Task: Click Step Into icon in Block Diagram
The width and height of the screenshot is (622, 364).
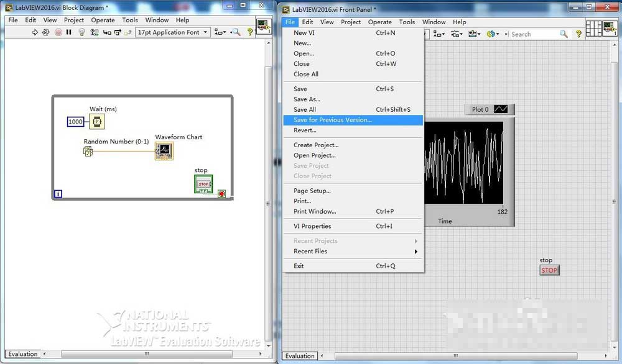Action: coord(107,32)
